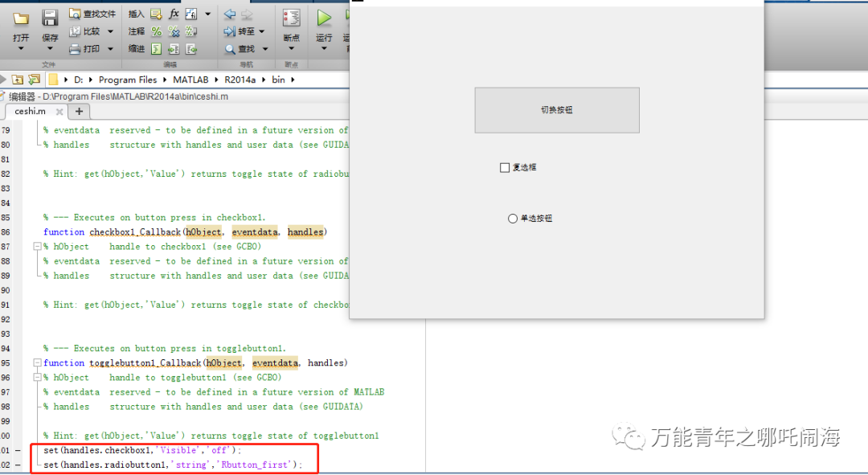The image size is (868, 475).
Task: Click MATLAB in the path bar
Action: coord(190,80)
